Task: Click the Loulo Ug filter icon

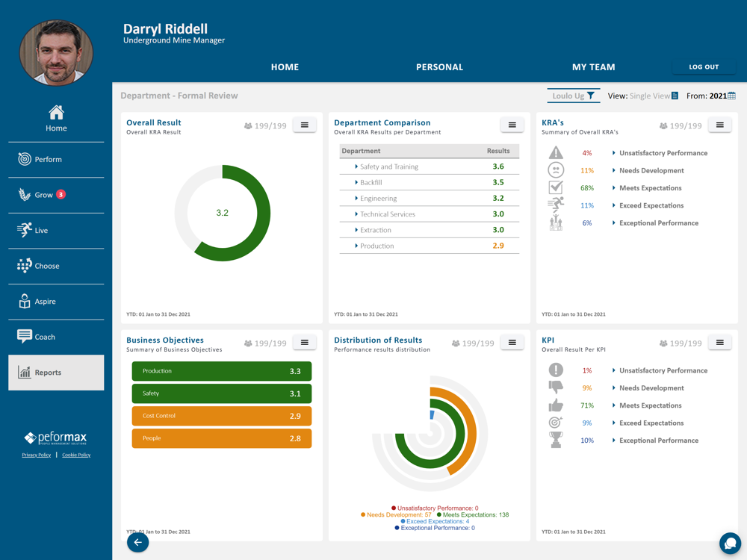Action: 591,96
